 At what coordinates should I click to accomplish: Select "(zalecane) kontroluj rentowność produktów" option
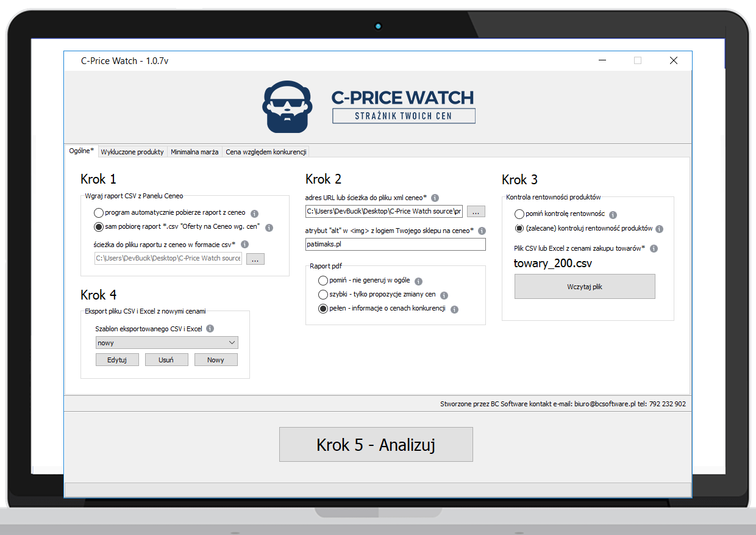[x=519, y=228]
